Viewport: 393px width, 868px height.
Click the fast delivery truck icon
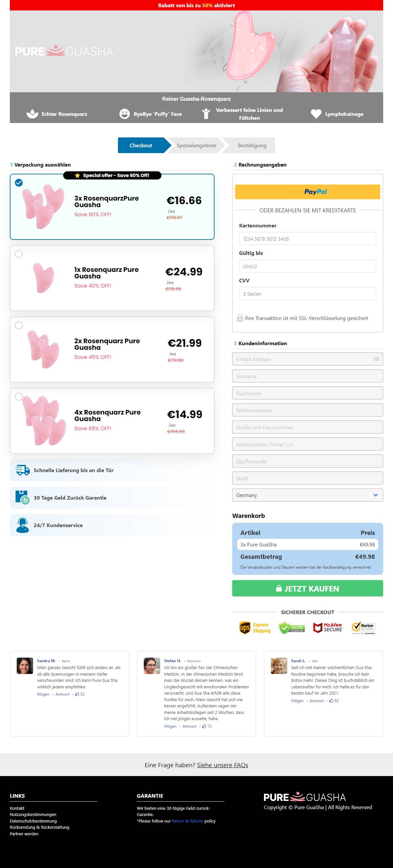click(x=23, y=470)
